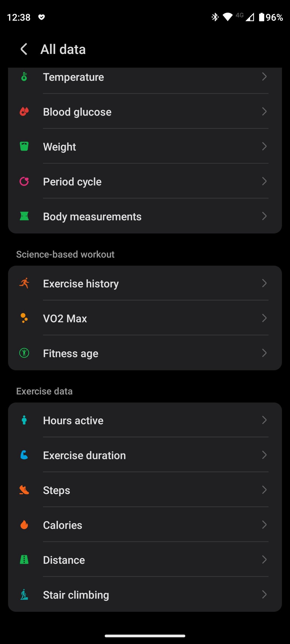Tap the orange VO2 Max dots icon
290x644 pixels.
(x=24, y=318)
